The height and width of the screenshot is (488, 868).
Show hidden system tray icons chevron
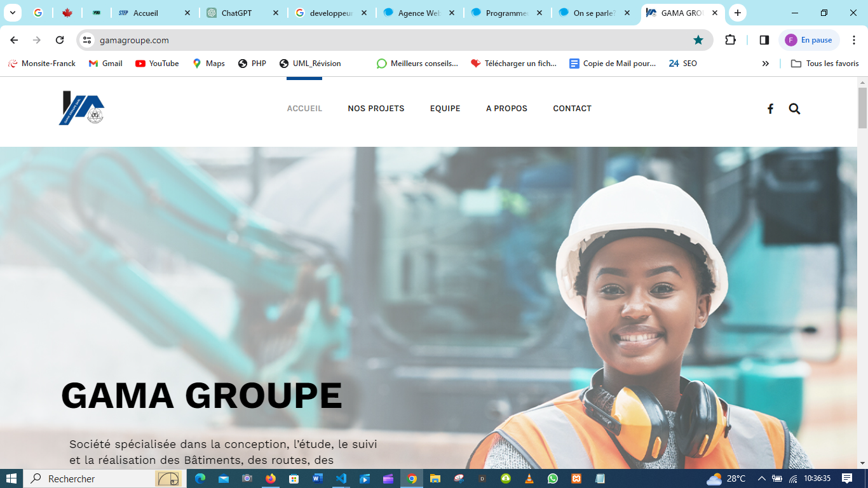762,478
